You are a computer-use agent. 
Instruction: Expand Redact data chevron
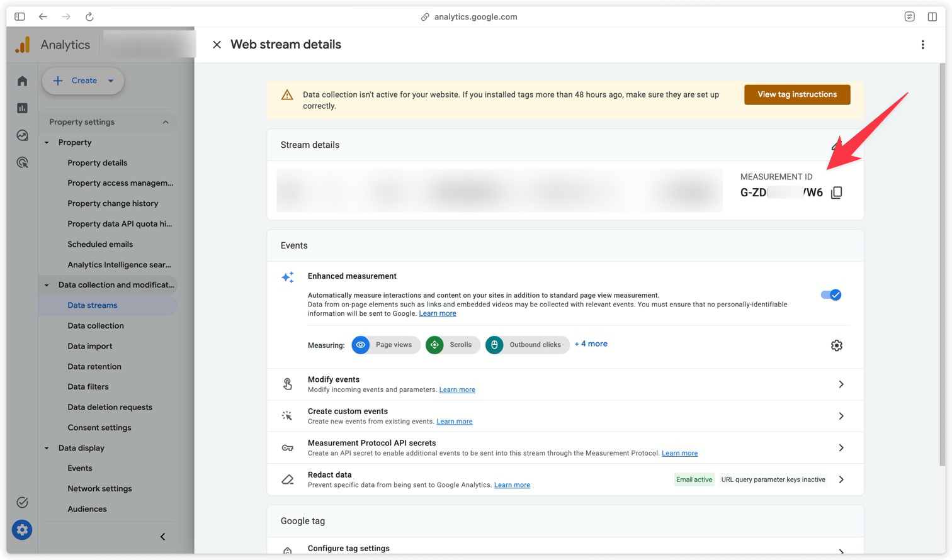[x=841, y=479]
